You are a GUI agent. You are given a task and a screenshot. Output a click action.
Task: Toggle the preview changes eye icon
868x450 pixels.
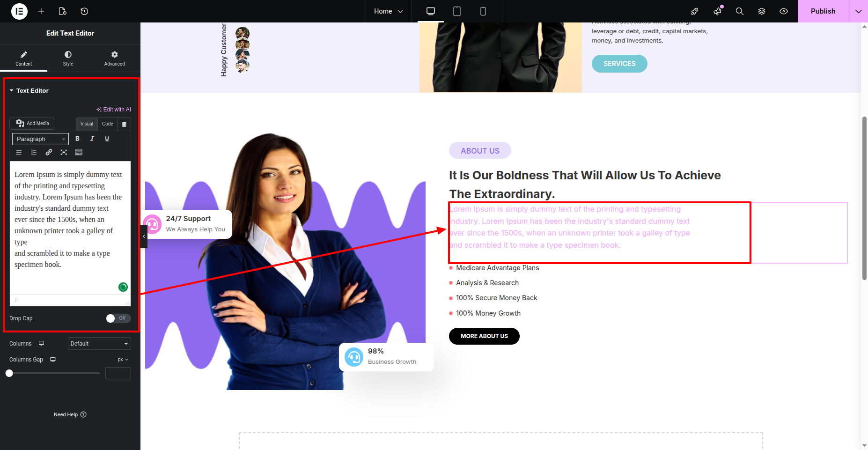pos(784,11)
